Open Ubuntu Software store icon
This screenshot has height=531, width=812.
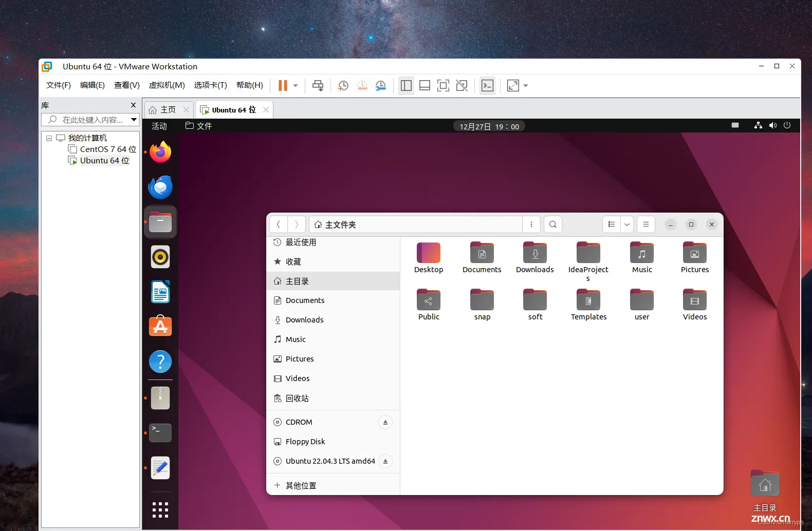(160, 326)
